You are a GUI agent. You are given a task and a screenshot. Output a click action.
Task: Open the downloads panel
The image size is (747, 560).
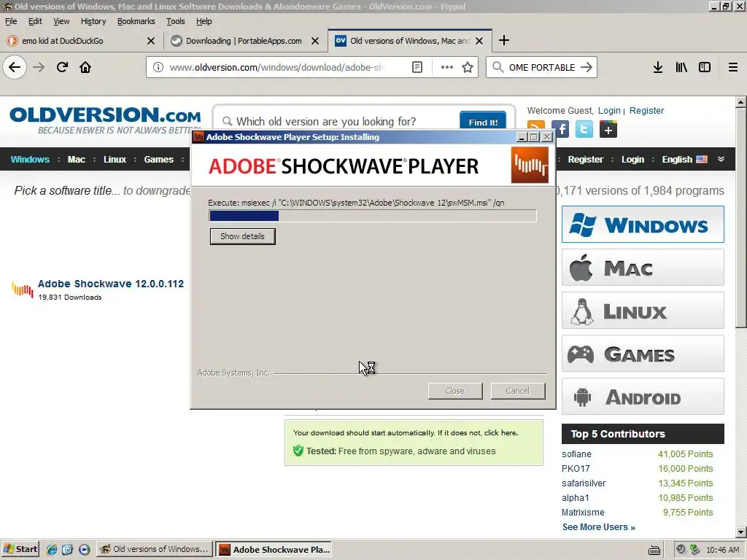(x=658, y=67)
